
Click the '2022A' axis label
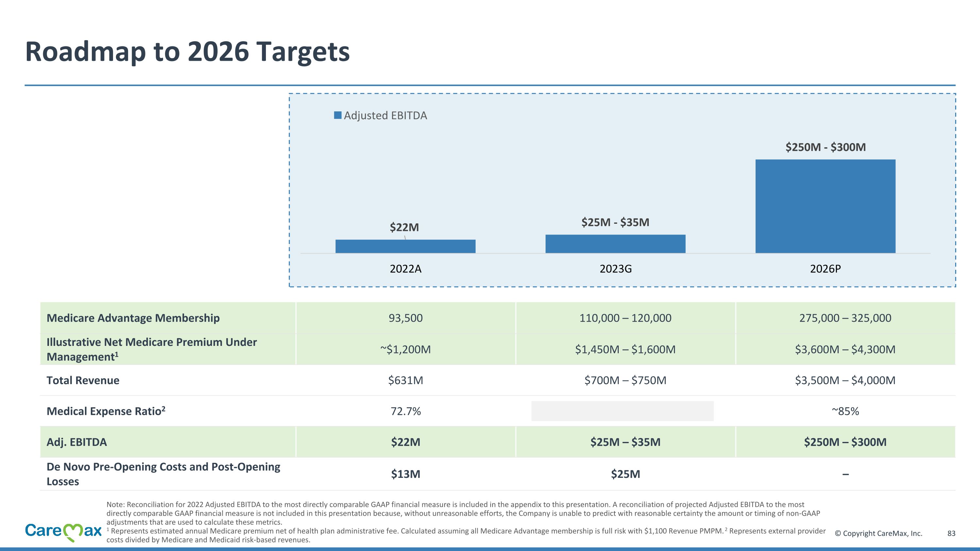(x=405, y=269)
